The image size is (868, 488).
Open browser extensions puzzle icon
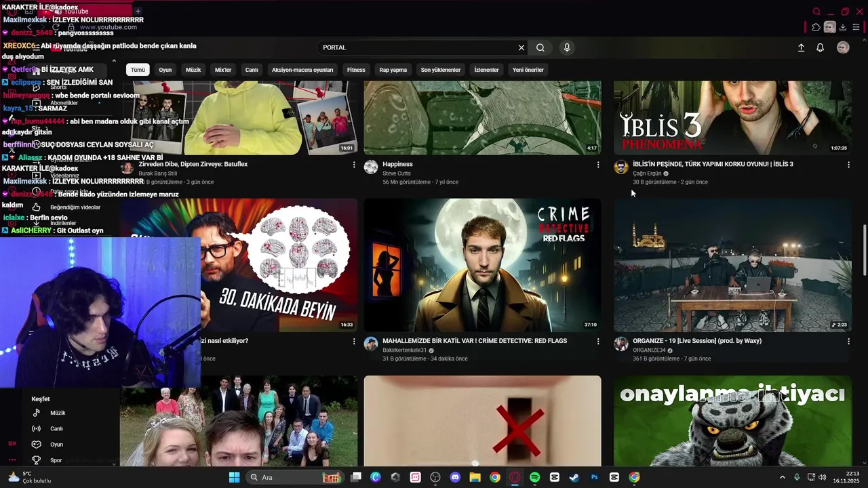pyautogui.click(x=816, y=27)
